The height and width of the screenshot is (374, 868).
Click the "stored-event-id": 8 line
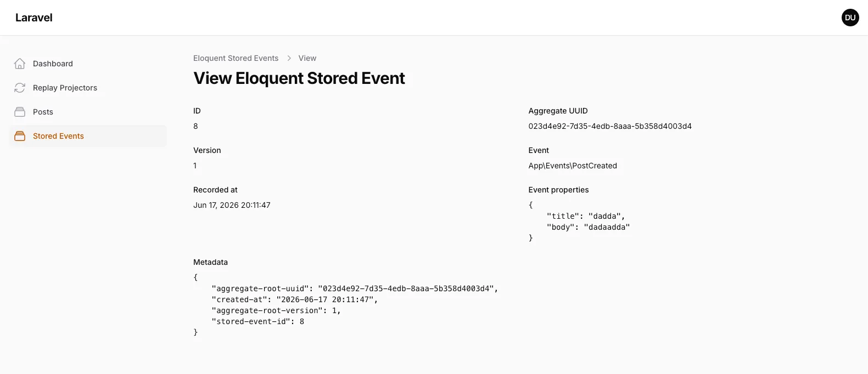point(258,321)
